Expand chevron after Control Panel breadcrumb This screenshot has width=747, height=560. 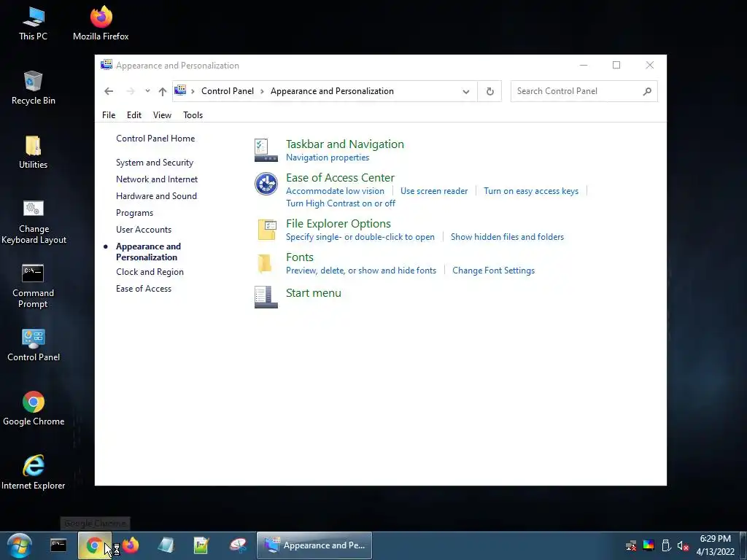262,91
